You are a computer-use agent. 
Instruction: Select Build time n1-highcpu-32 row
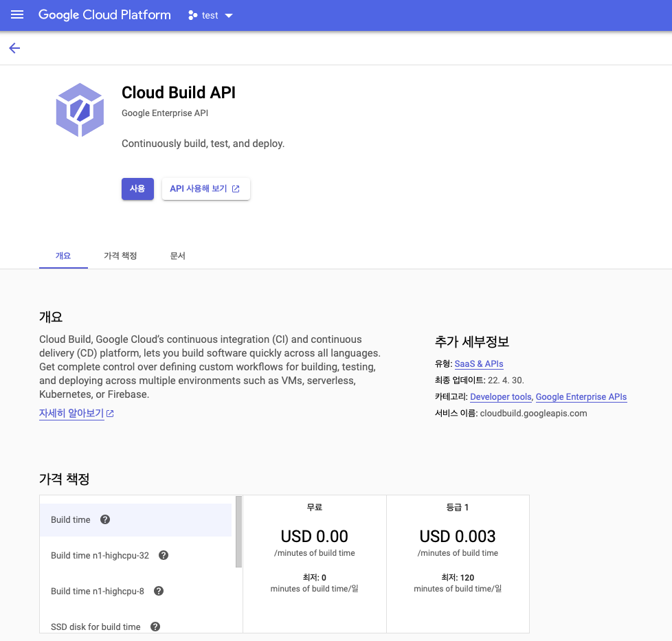(135, 555)
